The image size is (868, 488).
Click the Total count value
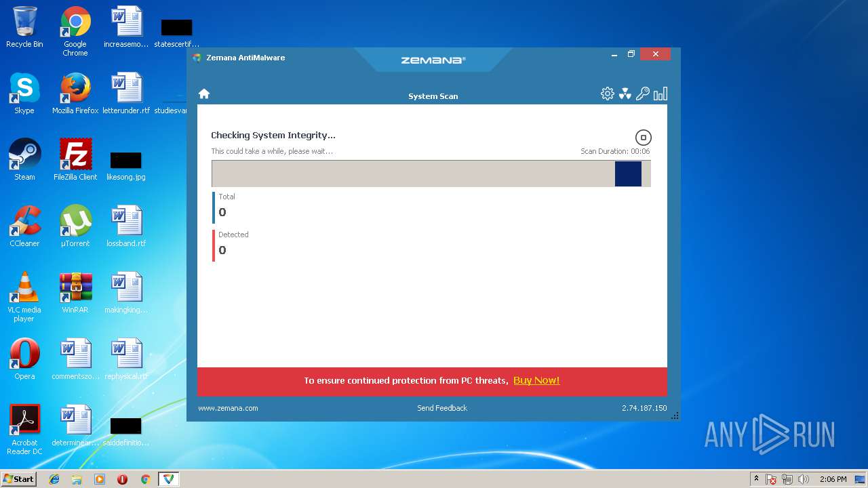coord(222,212)
